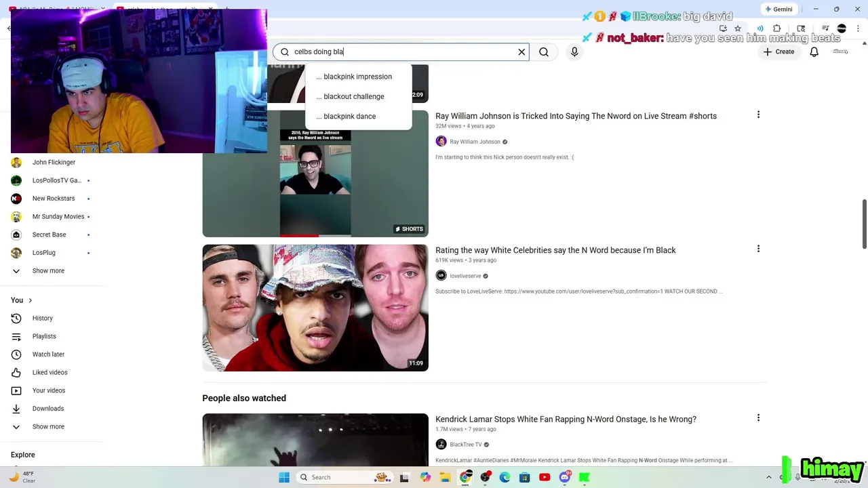Click the page vertical scrollbar thumb
The image size is (868, 488).
point(864,224)
